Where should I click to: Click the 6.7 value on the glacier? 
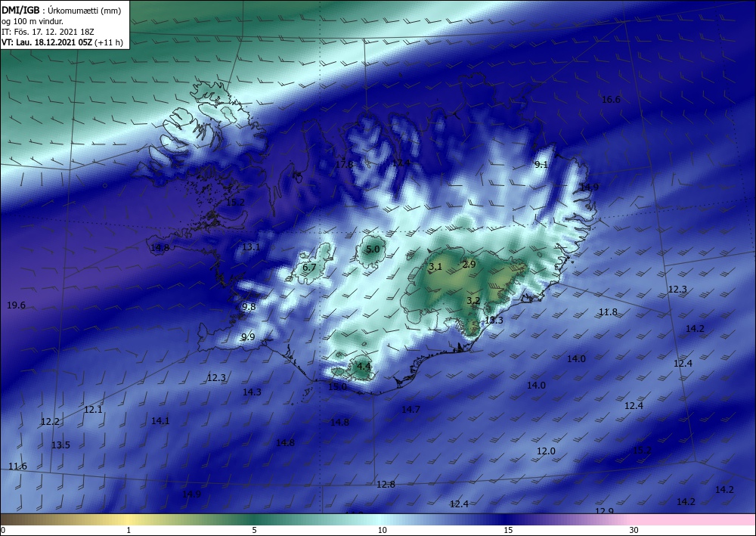click(309, 267)
